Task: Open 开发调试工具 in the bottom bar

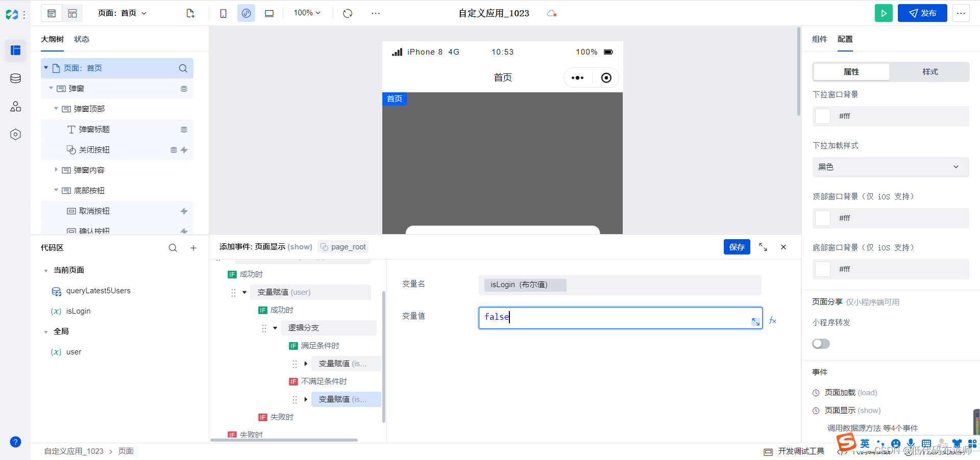Action: (795, 451)
